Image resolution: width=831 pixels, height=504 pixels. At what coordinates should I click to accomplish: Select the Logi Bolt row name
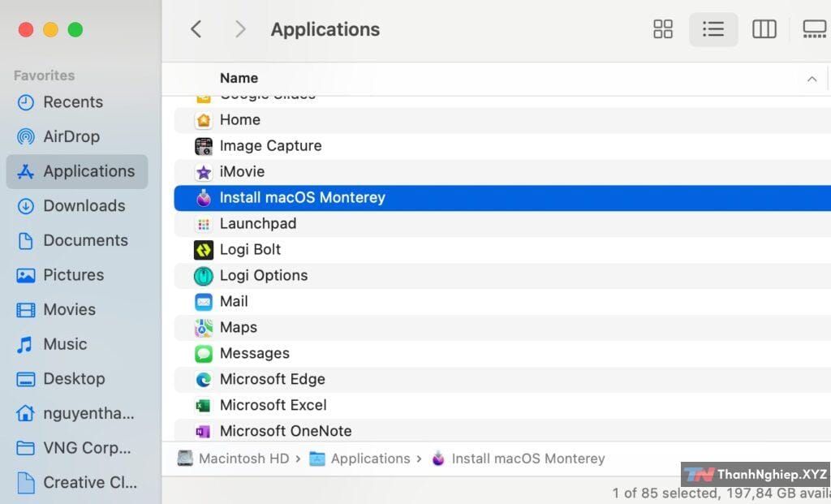(x=250, y=250)
